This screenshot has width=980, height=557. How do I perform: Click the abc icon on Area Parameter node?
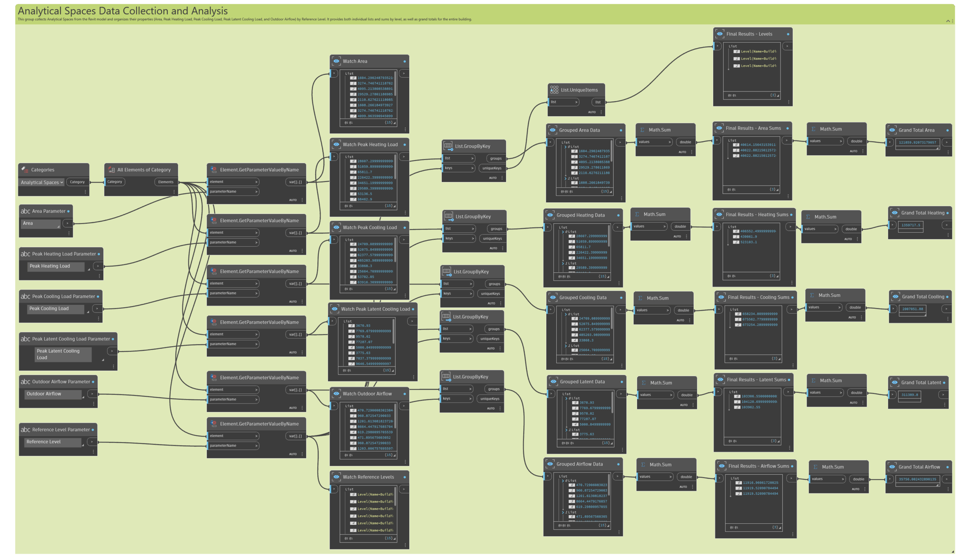pos(25,211)
